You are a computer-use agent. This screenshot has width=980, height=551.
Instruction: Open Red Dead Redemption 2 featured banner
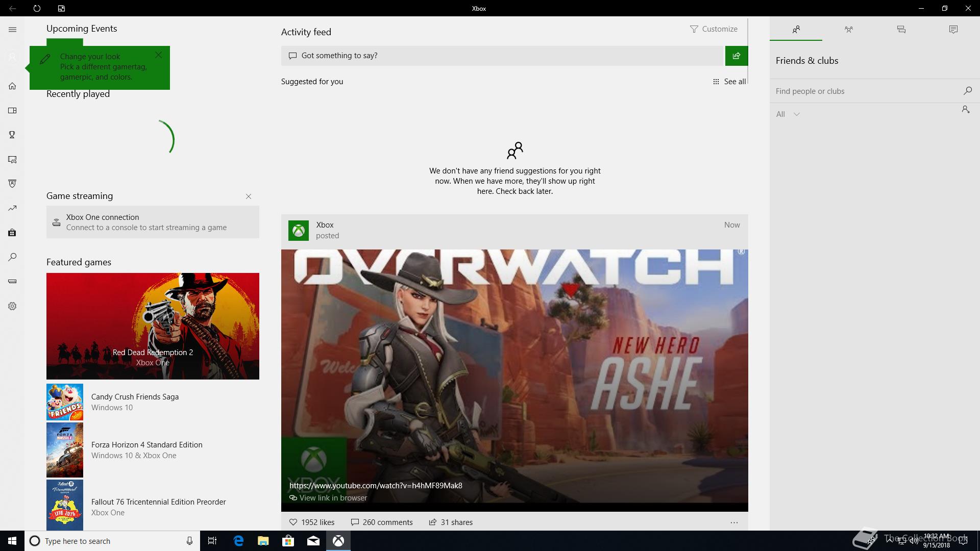153,326
